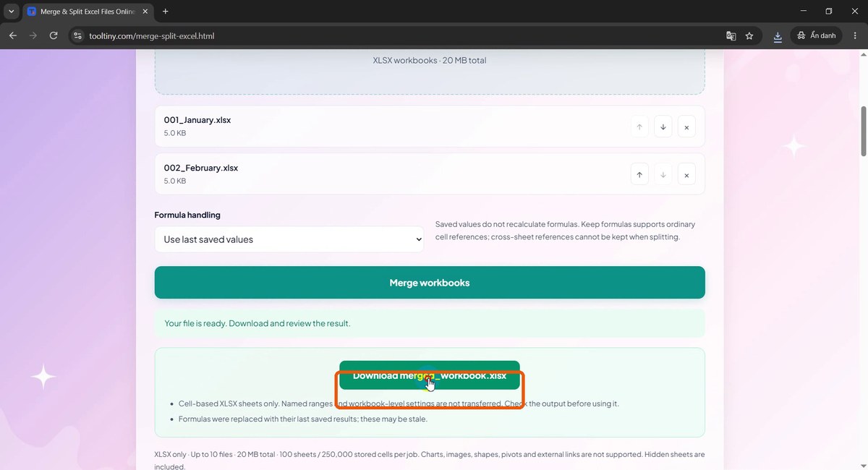Download merged_workbook.xlsx file
Viewport: 868px width, 470px height.
coord(430,376)
